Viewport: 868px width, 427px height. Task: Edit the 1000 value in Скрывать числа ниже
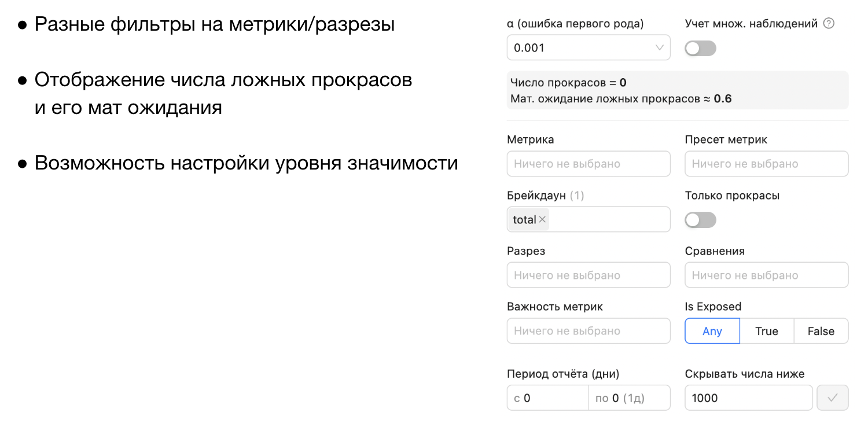point(748,397)
